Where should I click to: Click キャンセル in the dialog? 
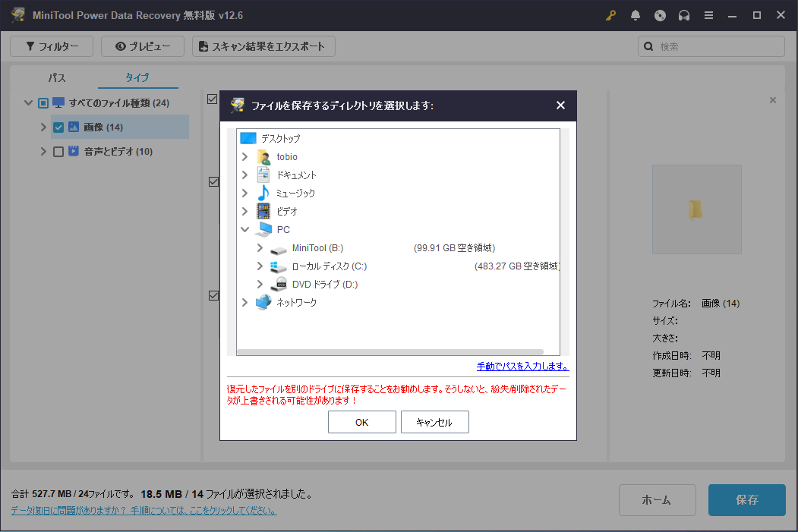coord(434,422)
